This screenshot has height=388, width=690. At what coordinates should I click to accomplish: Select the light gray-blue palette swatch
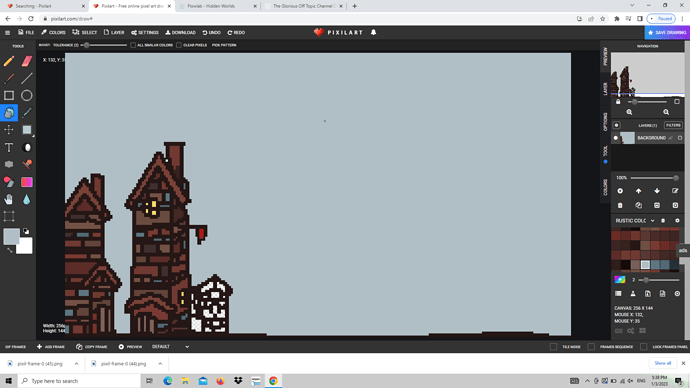click(x=645, y=264)
